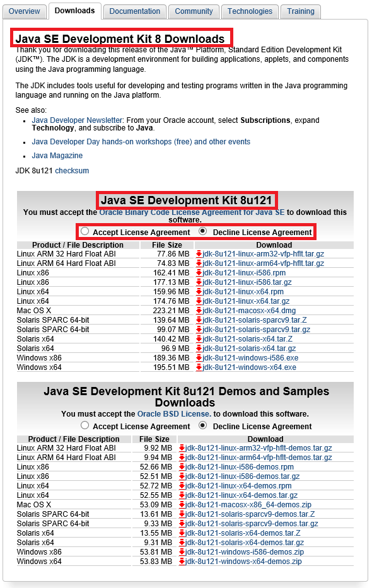Screen dimensions: 372x588
Task: Download jdk-8u121-linux-x64.tar.gz
Action: click(246, 301)
